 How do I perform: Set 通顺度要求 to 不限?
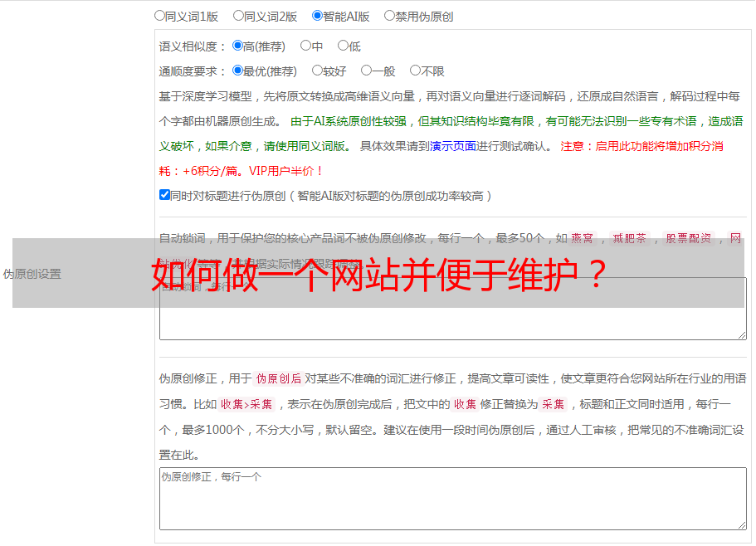tap(415, 71)
